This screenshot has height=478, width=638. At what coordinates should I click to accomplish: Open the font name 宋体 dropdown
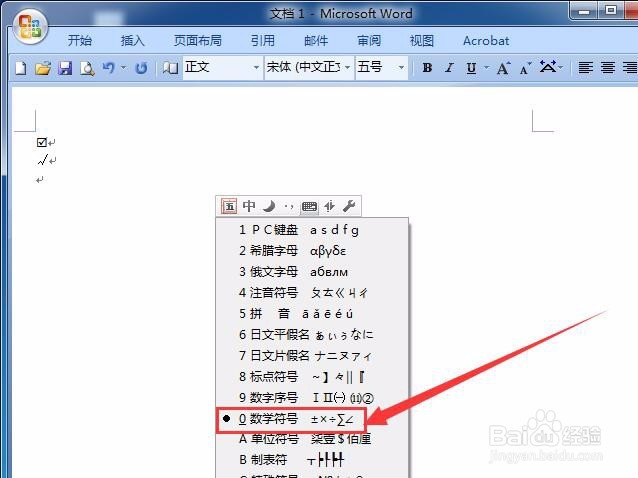pyautogui.click(x=347, y=68)
